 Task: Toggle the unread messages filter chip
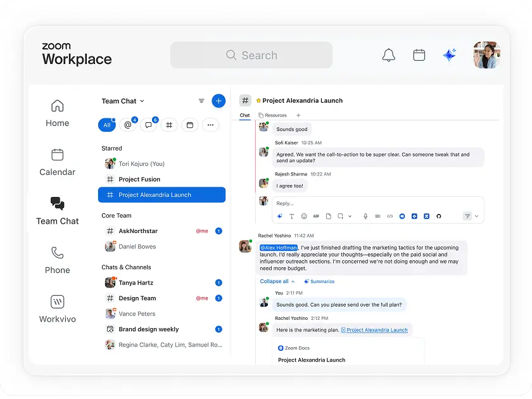pos(148,125)
